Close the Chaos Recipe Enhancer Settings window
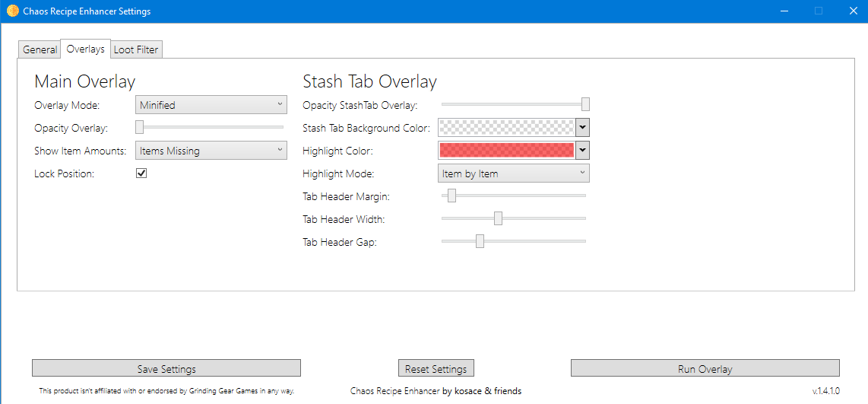This screenshot has height=404, width=868. click(852, 11)
